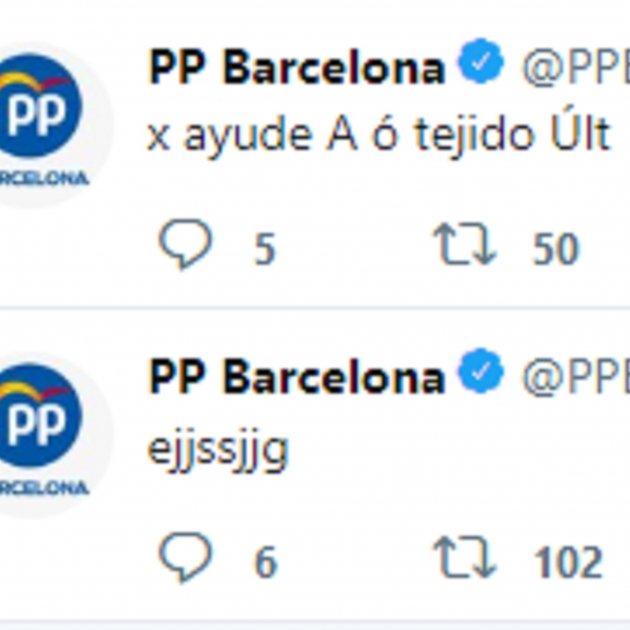Open the tweet text 'ejjssjjg'
This screenshot has width=630, height=630.
click(218, 450)
